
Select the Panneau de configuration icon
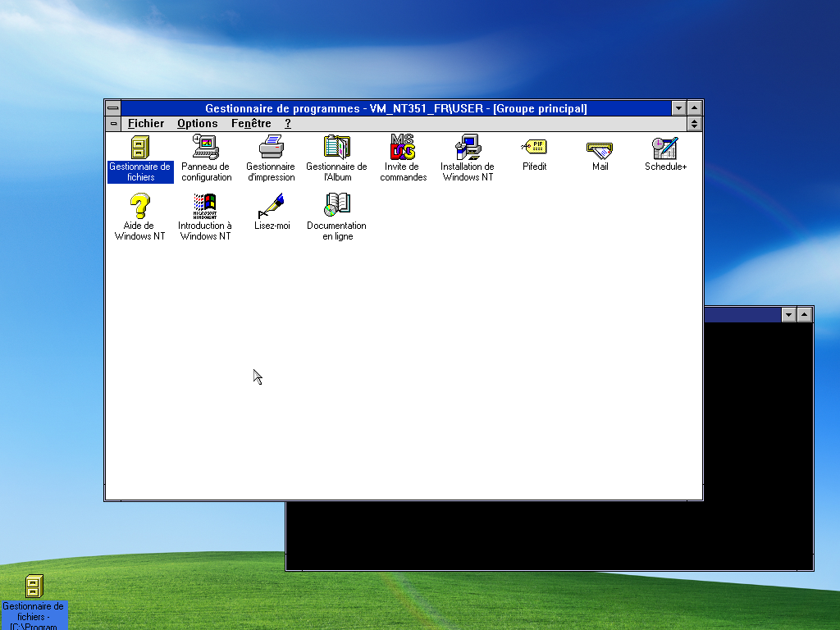pyautogui.click(x=206, y=148)
